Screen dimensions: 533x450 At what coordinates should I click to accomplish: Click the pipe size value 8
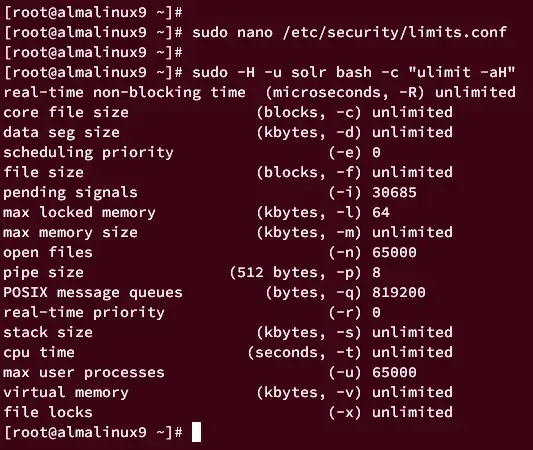click(x=377, y=273)
